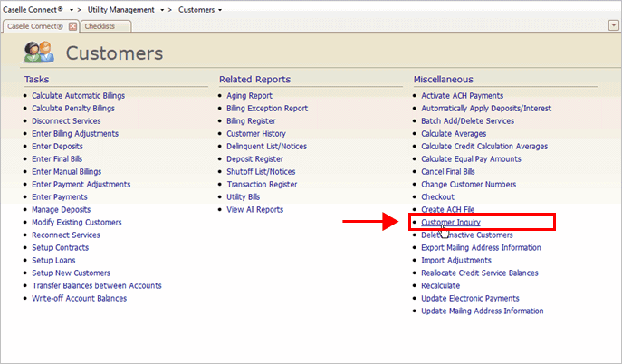Open Calculate Automatic Billings task
Image resolution: width=622 pixels, height=364 pixels.
pos(78,95)
